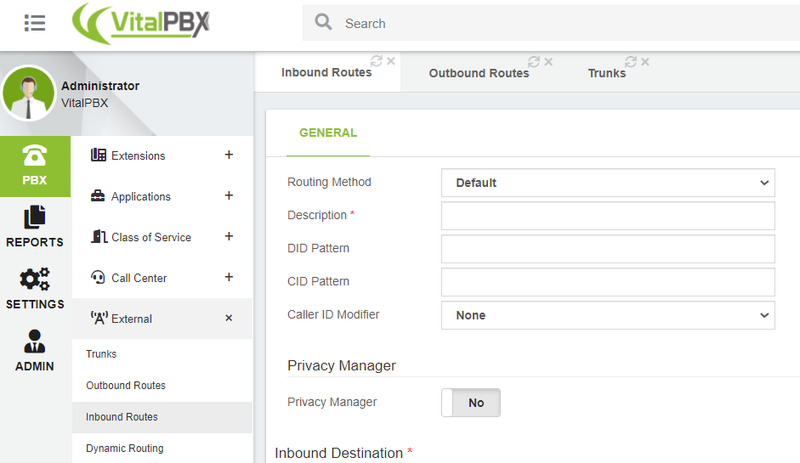This screenshot has width=800, height=463.
Task: Click the Call Center menu label
Action: [x=139, y=278]
